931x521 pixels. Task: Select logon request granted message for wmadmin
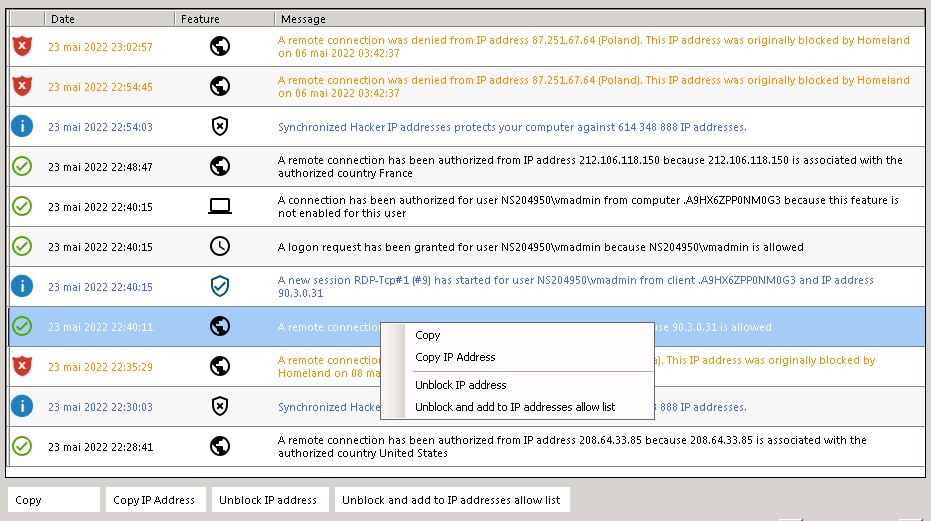tap(540, 247)
